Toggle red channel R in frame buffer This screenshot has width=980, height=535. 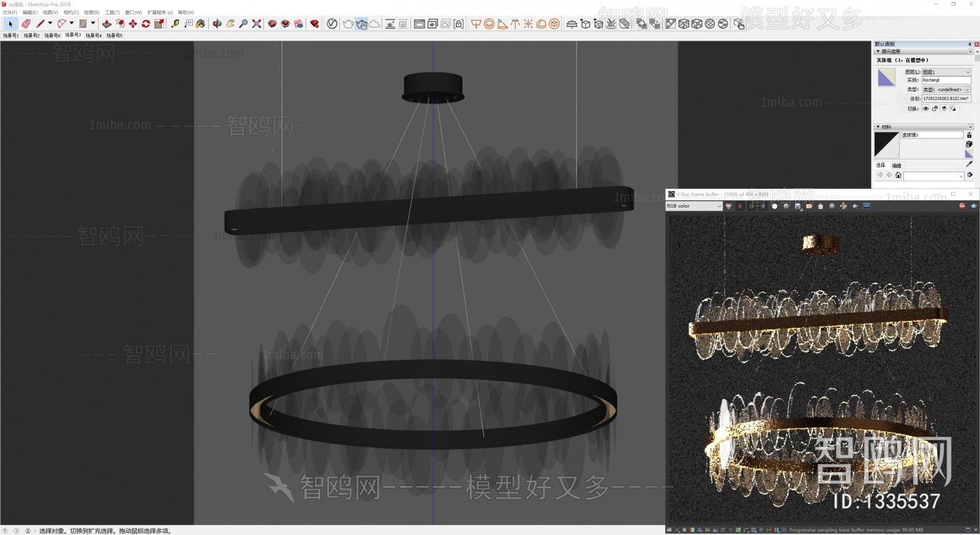(740, 206)
